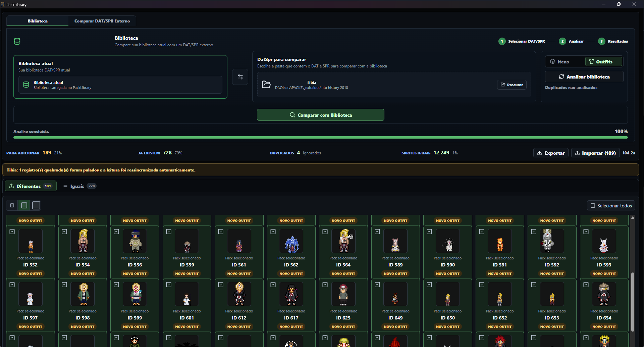Click the open folder icon beside Tibia path
644x347 pixels.
266,85
